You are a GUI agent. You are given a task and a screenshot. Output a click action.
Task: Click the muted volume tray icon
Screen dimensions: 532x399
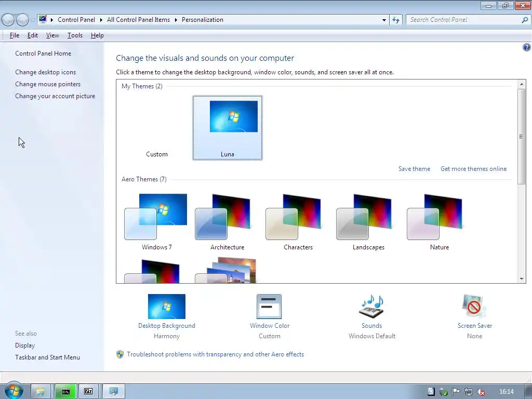pyautogui.click(x=481, y=392)
